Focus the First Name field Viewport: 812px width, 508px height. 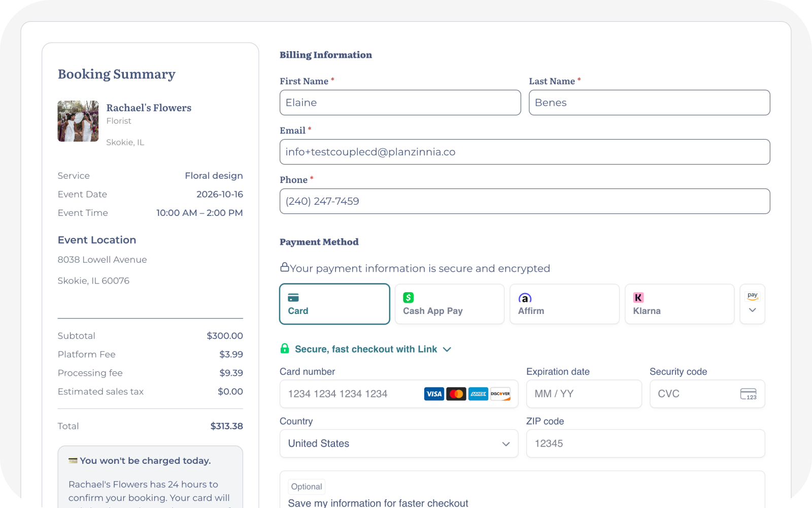400,103
